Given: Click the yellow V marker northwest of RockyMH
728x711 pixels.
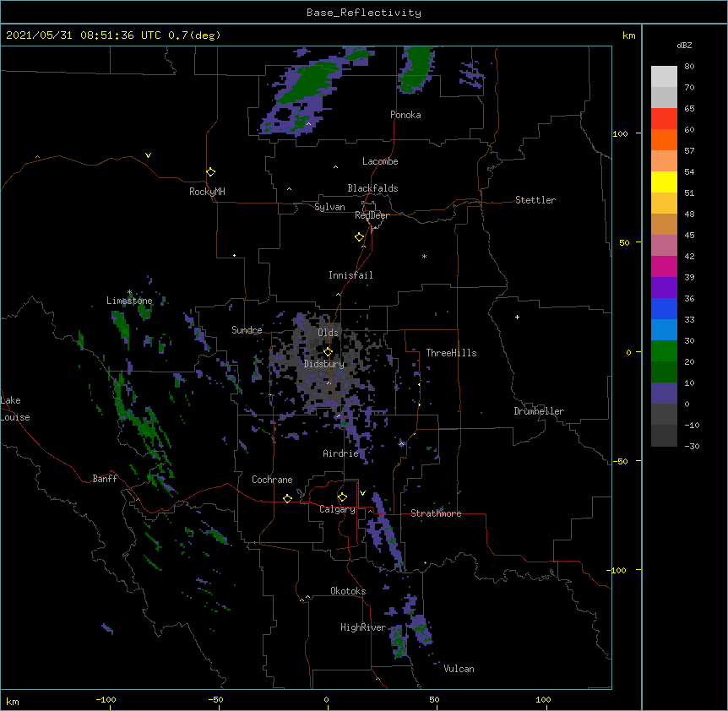Looking at the screenshot, I should (x=148, y=155).
